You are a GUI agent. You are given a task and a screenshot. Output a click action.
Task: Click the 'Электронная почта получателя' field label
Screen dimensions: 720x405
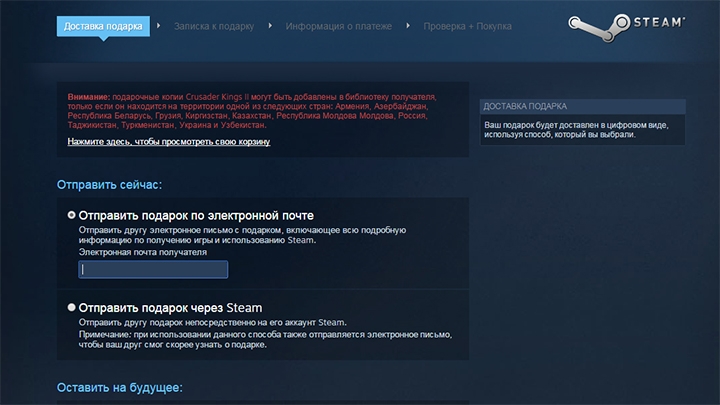[x=143, y=252]
